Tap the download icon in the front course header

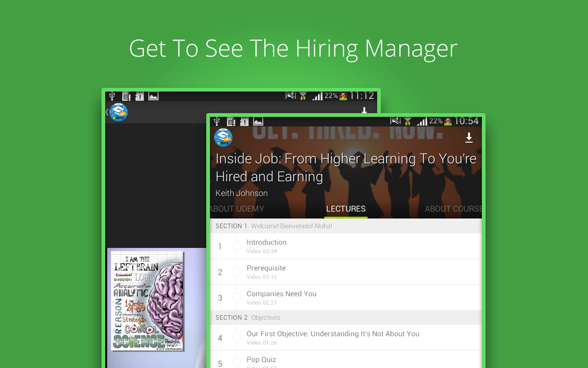point(469,138)
